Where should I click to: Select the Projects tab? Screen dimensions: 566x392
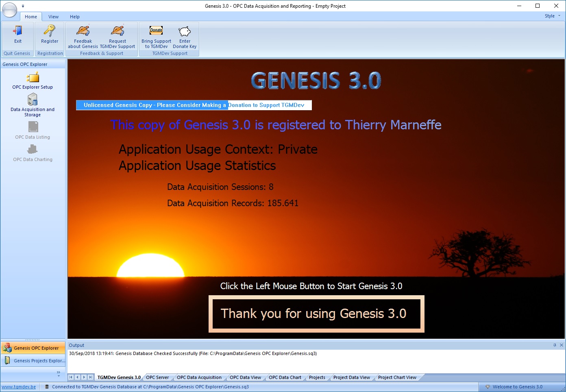317,377
